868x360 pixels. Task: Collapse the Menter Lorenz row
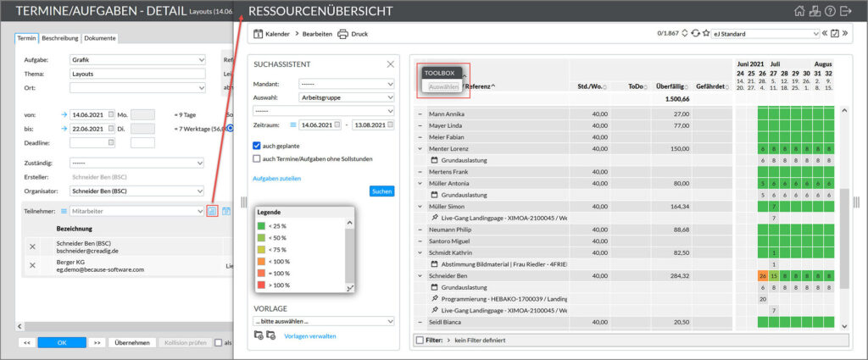click(420, 149)
